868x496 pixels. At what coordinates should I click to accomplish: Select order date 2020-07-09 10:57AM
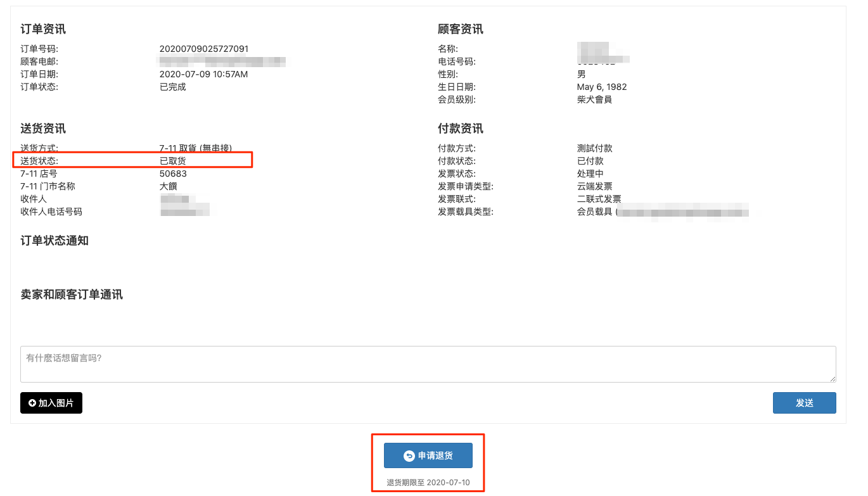click(204, 74)
